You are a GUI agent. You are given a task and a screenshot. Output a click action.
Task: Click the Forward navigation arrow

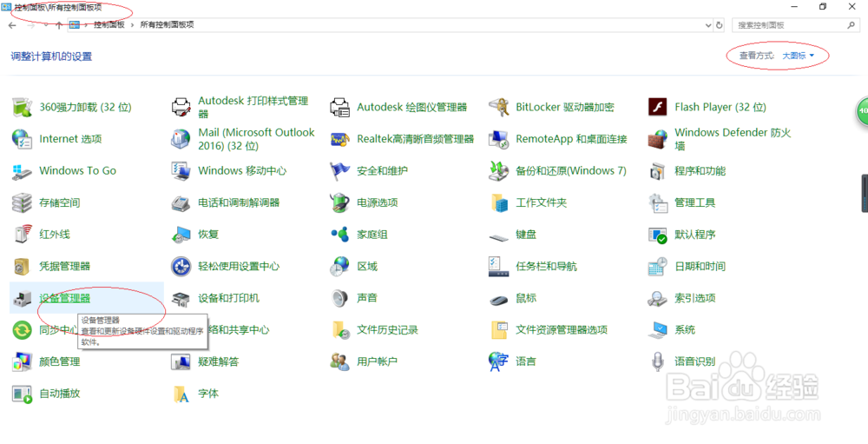pos(31,25)
